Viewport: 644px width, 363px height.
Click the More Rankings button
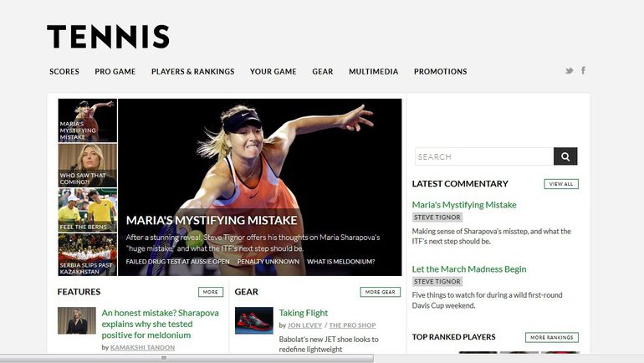pyautogui.click(x=552, y=338)
